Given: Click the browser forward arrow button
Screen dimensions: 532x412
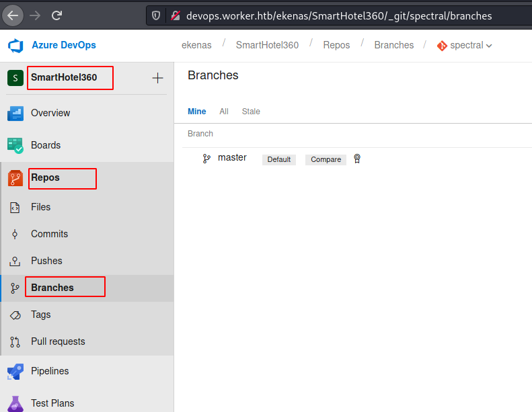Looking at the screenshot, I should click(x=35, y=15).
